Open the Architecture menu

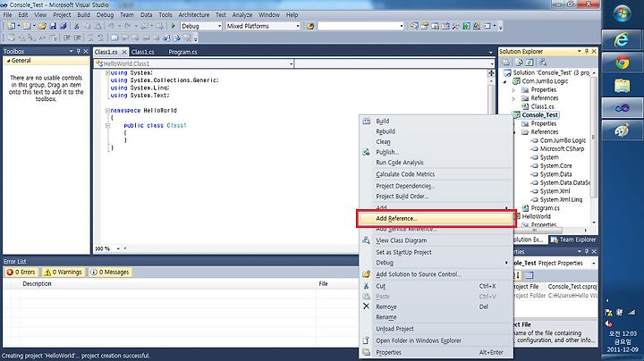(194, 15)
